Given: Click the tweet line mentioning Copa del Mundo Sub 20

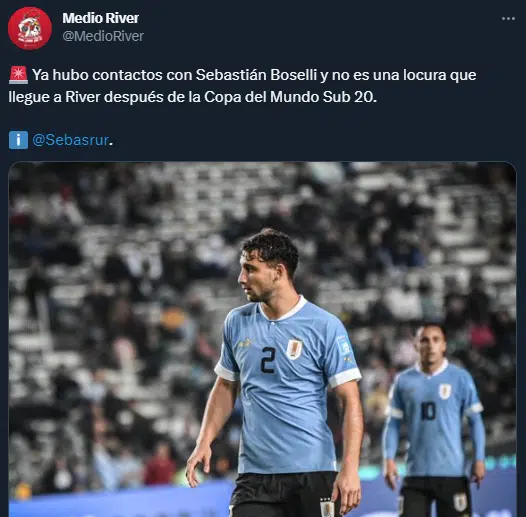Looking at the screenshot, I should (x=193, y=97).
